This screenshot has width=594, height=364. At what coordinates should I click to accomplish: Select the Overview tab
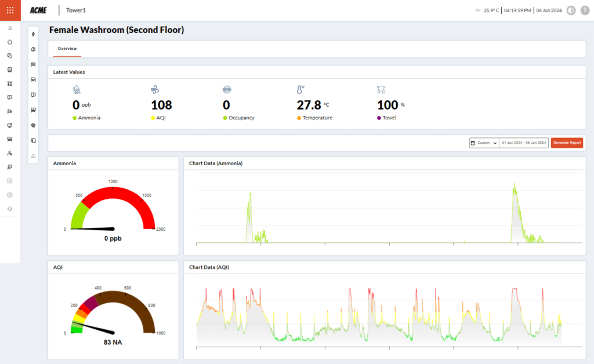[67, 49]
